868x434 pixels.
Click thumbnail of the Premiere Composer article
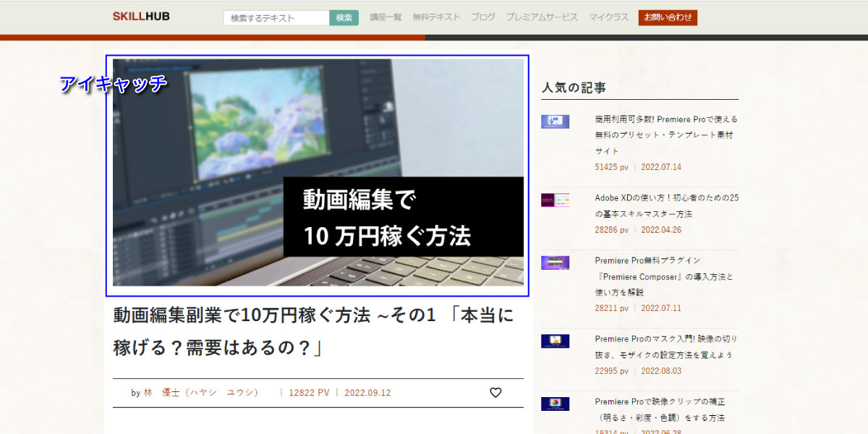click(x=555, y=263)
